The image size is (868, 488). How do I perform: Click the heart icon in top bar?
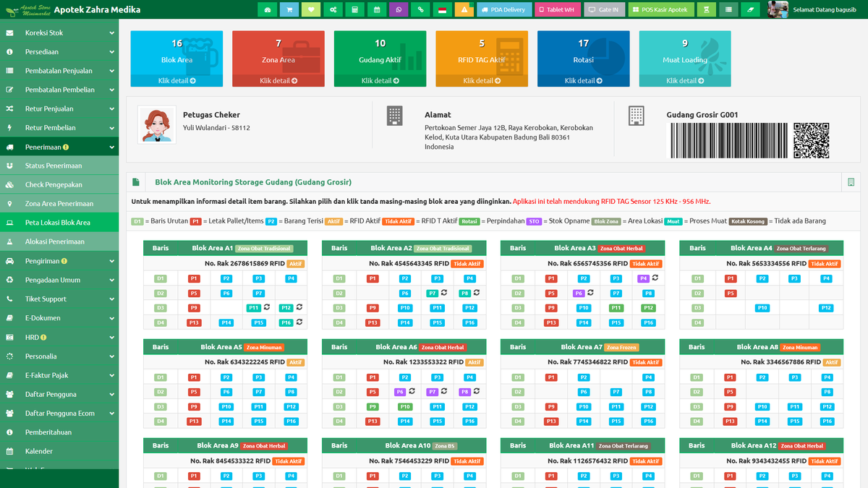point(311,9)
